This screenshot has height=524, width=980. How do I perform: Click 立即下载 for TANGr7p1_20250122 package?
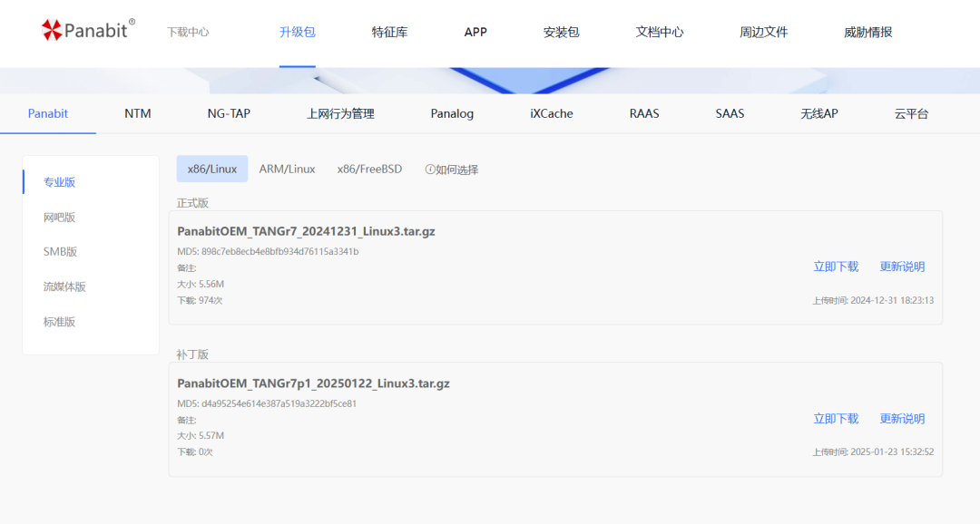tap(836, 419)
